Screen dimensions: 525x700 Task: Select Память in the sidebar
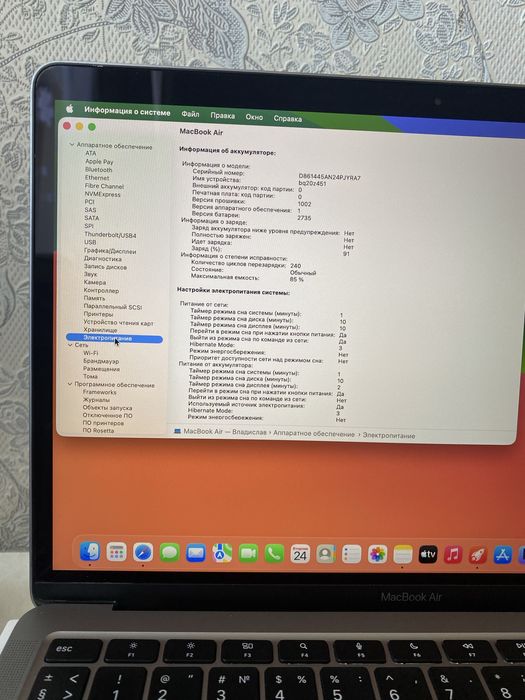click(x=94, y=298)
